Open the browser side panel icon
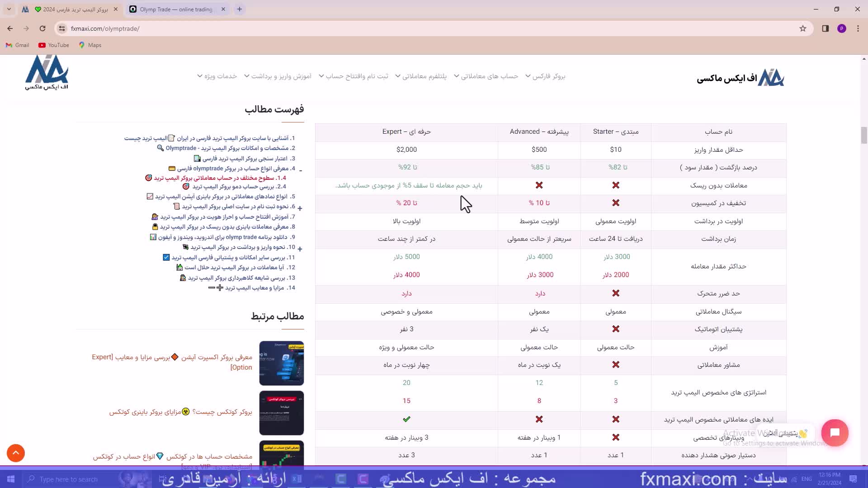This screenshot has width=868, height=488. 825,28
